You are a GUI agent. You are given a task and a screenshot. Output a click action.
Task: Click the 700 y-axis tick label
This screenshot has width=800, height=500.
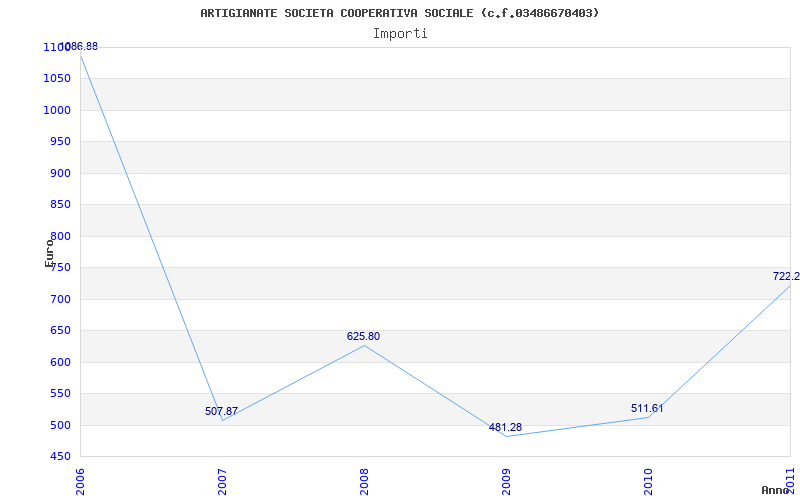(60, 299)
